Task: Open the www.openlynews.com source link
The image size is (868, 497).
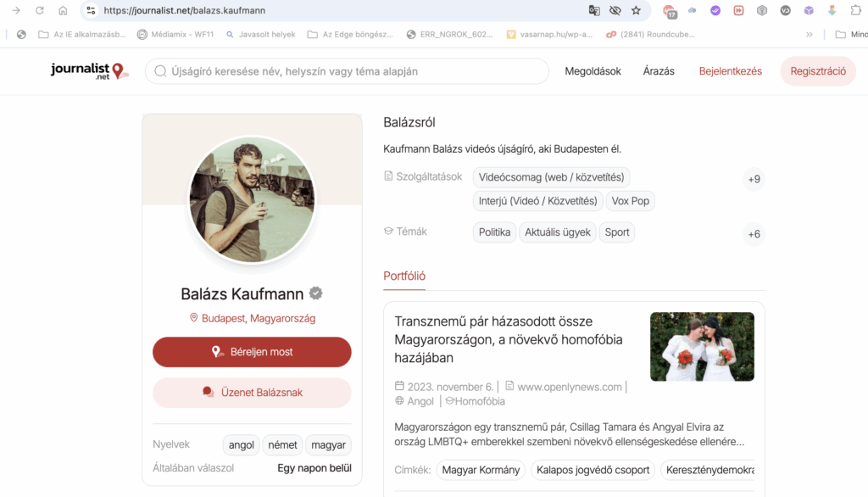Action: [x=569, y=387]
